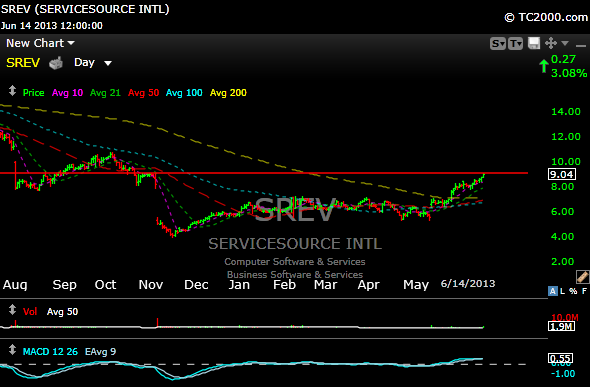Click the Nov month label on time axis
Viewport: 590px width, 387px height.
click(x=151, y=285)
